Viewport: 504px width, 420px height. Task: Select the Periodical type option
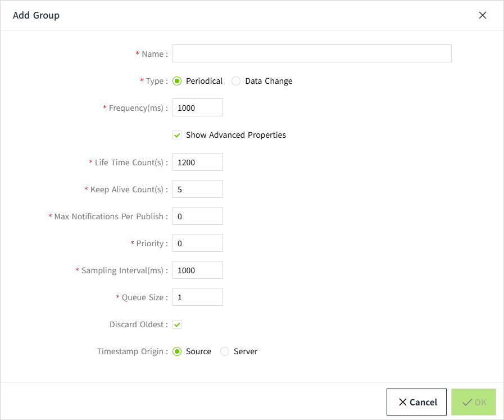click(x=177, y=81)
